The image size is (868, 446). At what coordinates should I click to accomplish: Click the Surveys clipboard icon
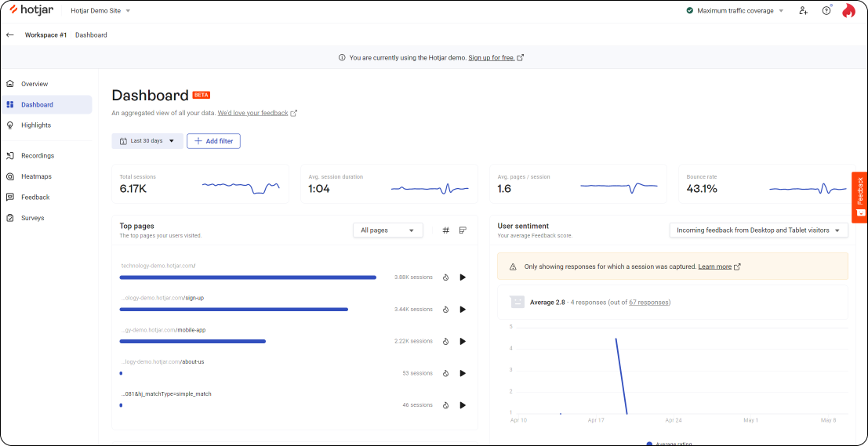10,218
